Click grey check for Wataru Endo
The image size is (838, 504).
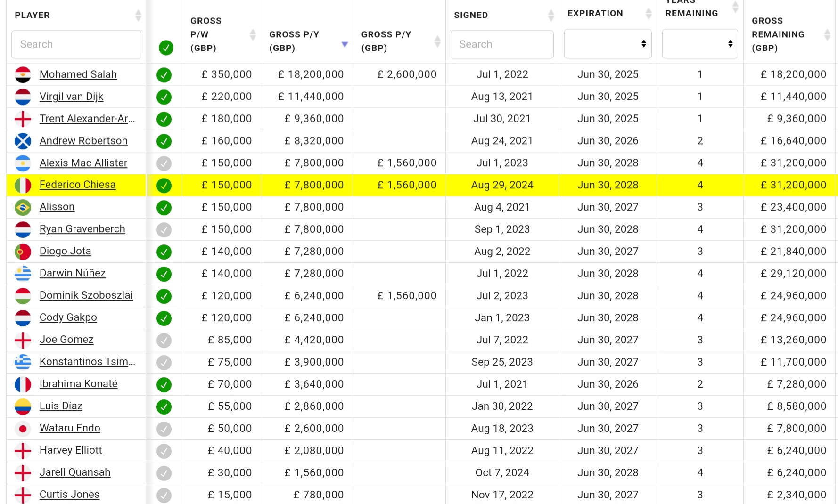tap(164, 429)
